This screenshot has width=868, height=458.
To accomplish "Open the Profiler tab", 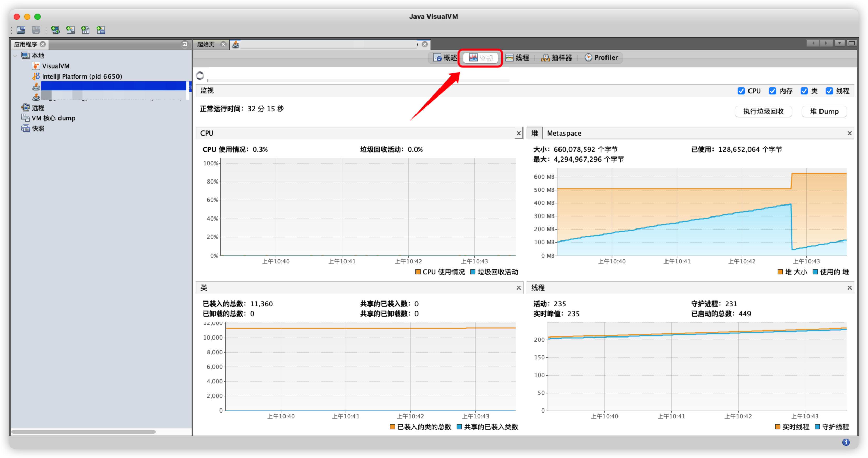I will point(601,58).
